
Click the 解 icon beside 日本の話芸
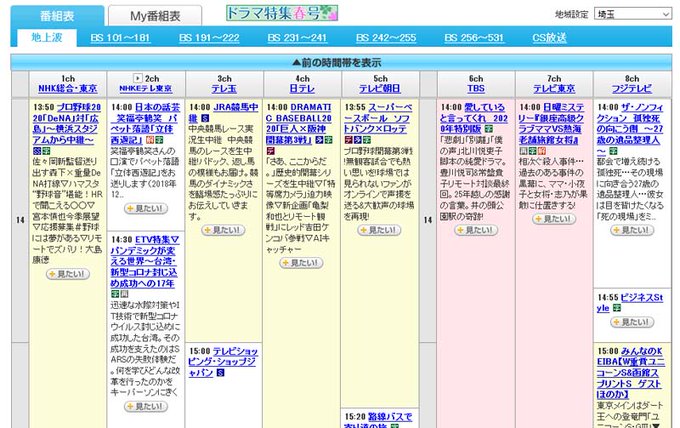150,140
